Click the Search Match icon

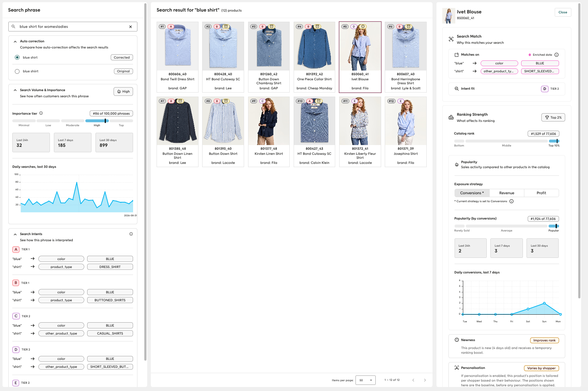coord(451,39)
